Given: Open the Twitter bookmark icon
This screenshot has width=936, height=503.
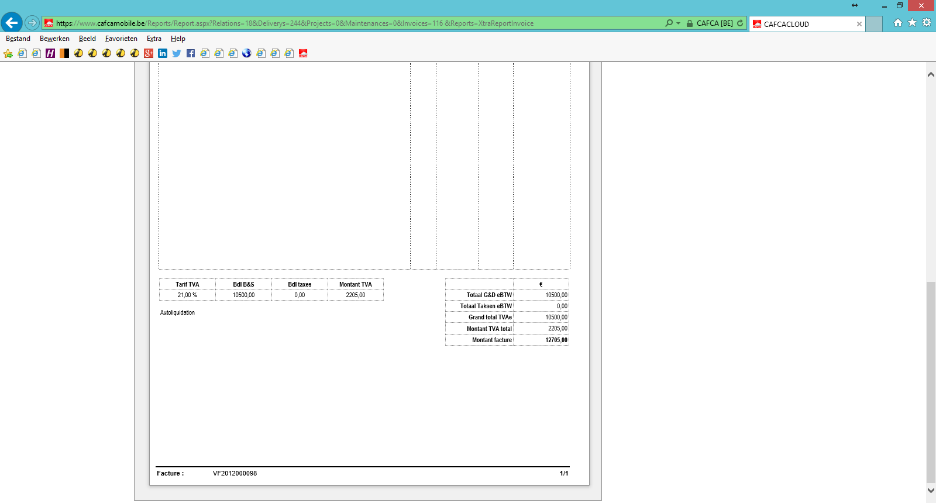Looking at the screenshot, I should point(177,54).
